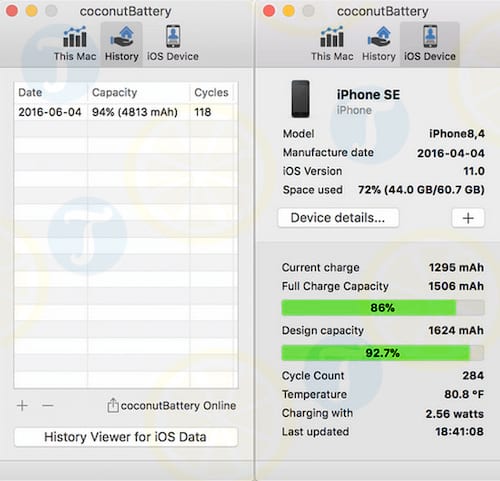500x481 pixels.
Task: Open iOS Device tab in left window
Action: pyautogui.click(x=173, y=44)
